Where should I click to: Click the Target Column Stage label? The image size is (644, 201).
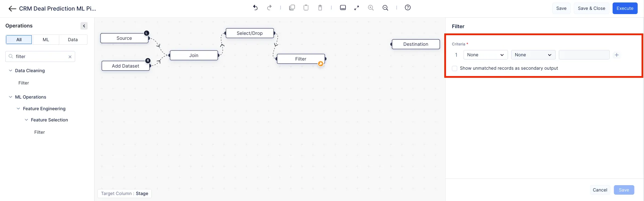coord(125,194)
